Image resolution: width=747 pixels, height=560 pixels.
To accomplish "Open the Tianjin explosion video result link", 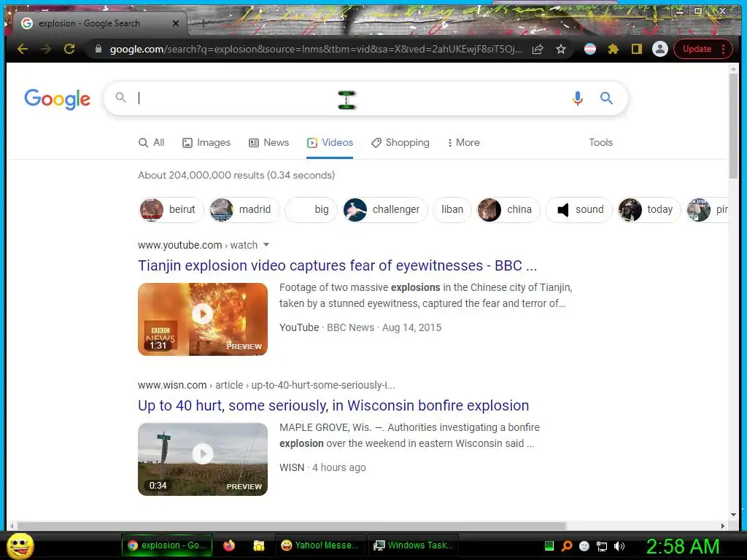I will coord(337,265).
